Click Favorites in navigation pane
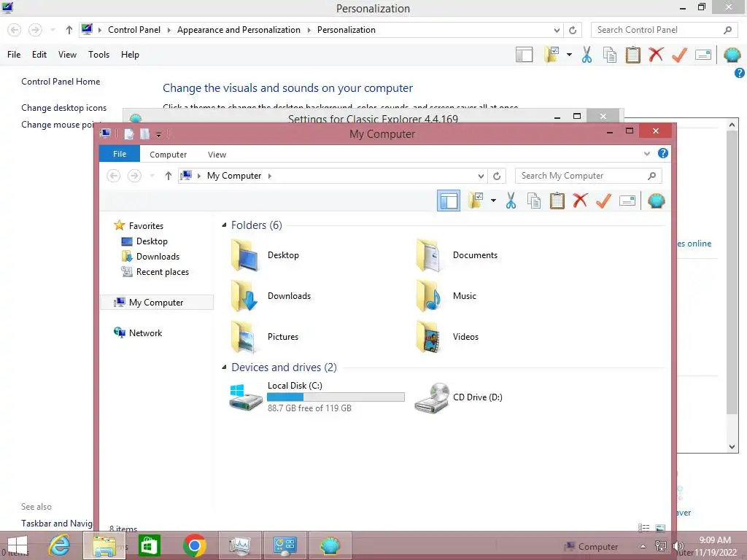 point(146,226)
